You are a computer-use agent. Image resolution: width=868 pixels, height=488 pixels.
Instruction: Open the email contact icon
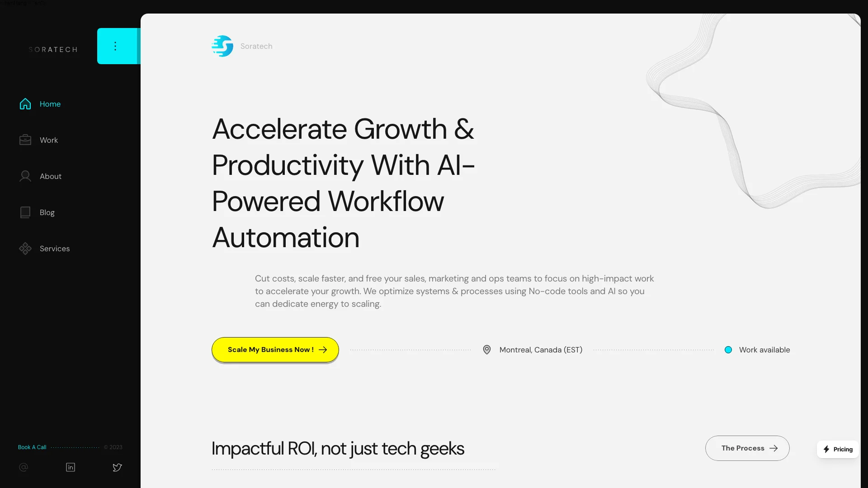[24, 467]
